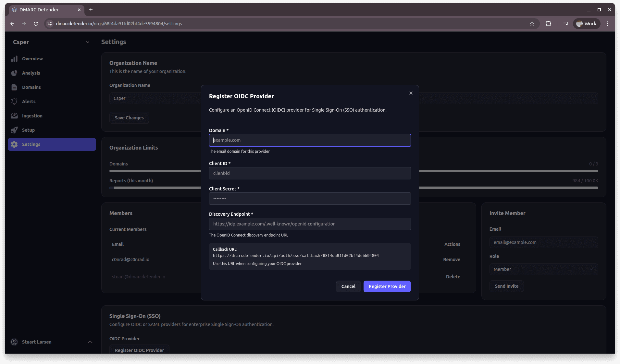Collapse the Stuart Larsen account chevron

[x=90, y=342]
